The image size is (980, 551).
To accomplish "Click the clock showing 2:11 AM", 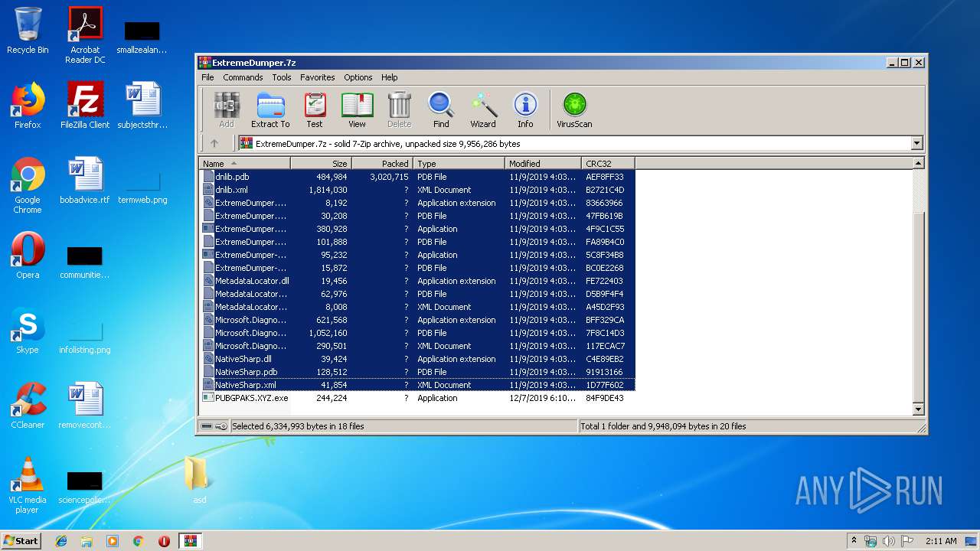I will 941,541.
